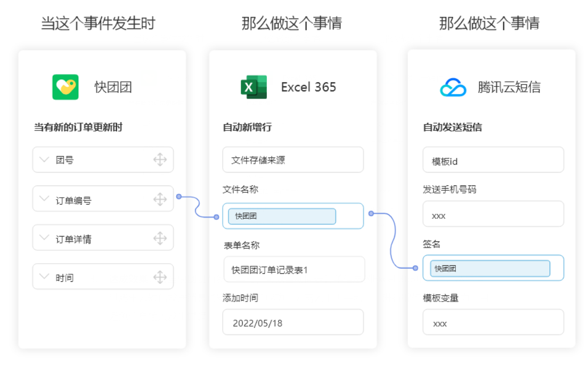Click connector dot at left of 文件名称 field
Image resolution: width=588 pixels, height=366 pixels.
click(216, 217)
